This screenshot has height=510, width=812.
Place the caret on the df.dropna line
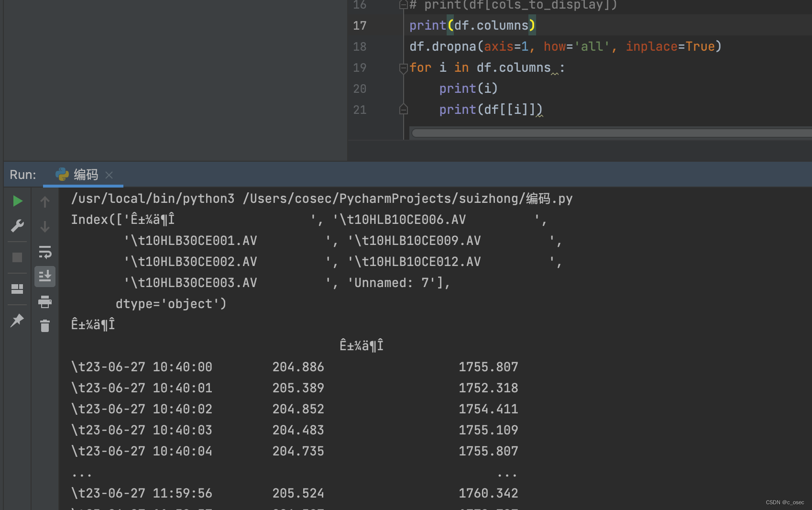pos(526,46)
